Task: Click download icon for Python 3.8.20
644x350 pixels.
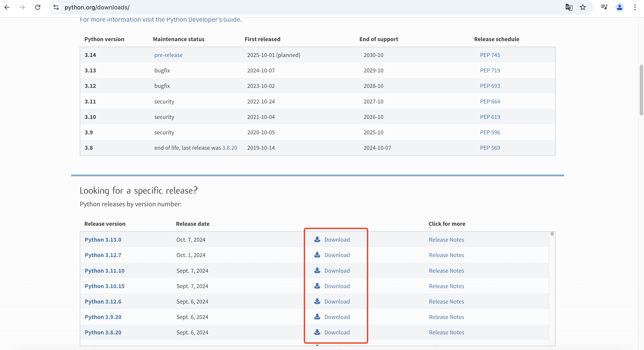Action: [317, 332]
